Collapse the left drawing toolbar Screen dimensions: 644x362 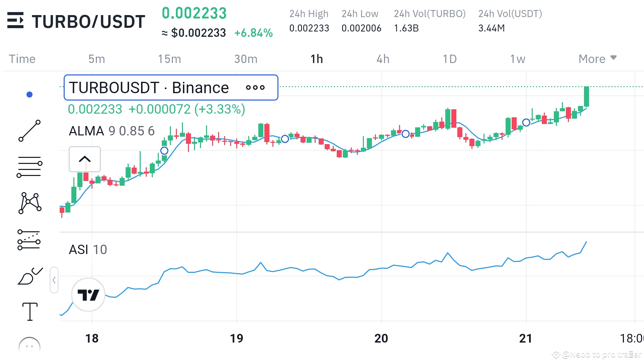54,280
